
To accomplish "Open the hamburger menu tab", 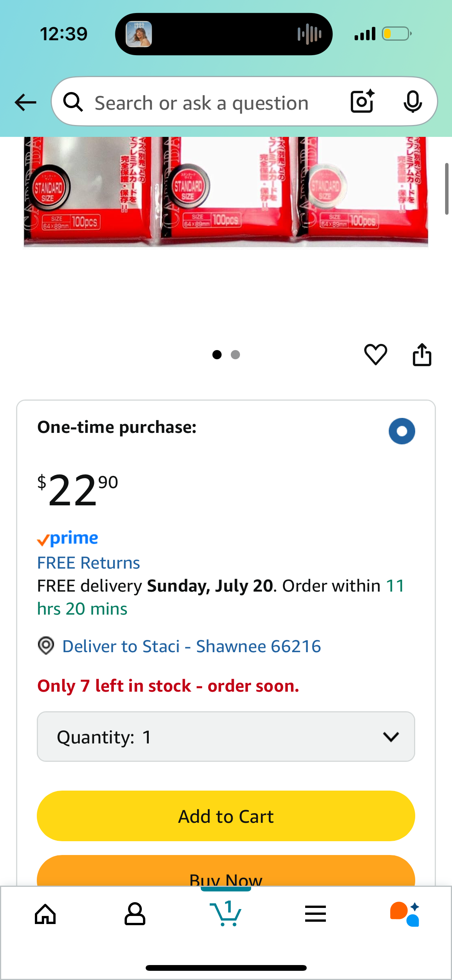I will [315, 914].
